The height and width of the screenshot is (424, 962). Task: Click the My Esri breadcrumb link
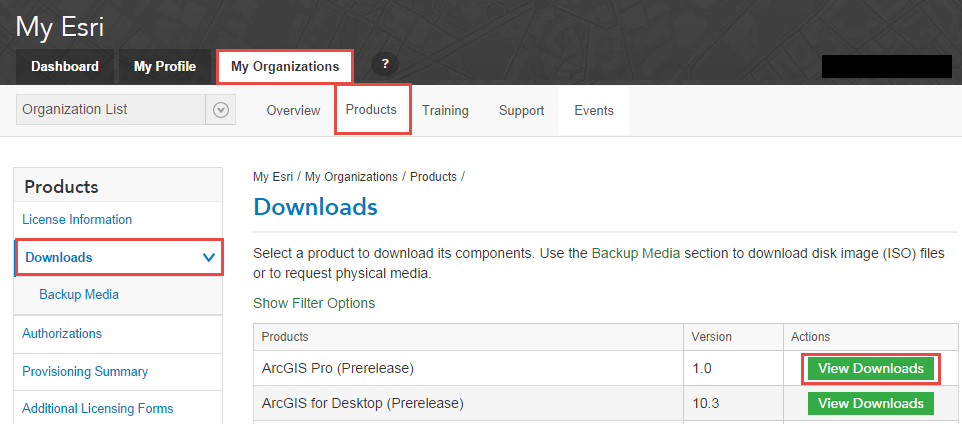point(273,177)
